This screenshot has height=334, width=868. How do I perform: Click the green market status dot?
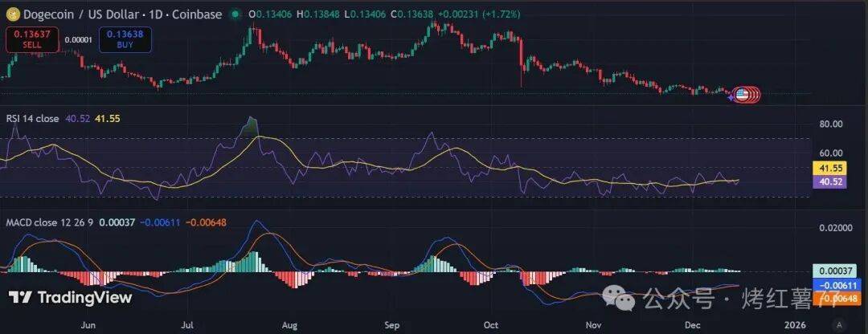coord(235,14)
